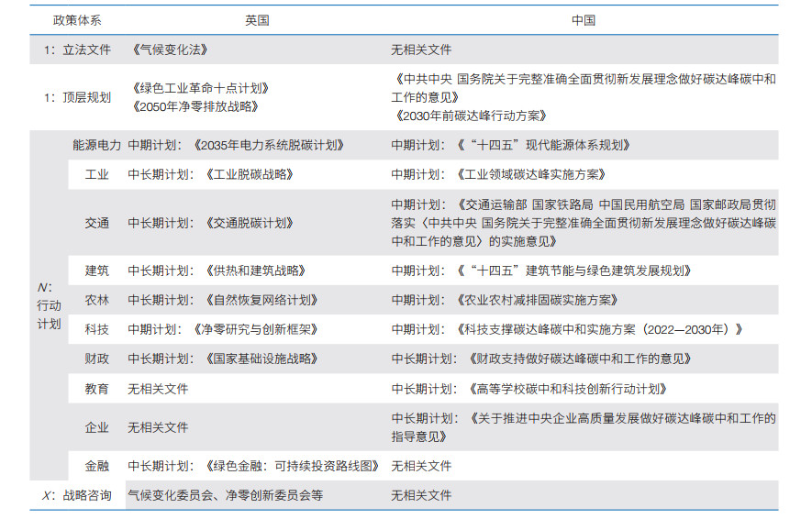Click the N：行动计划 group label
Viewport: 812px width, 519px height.
(50, 305)
